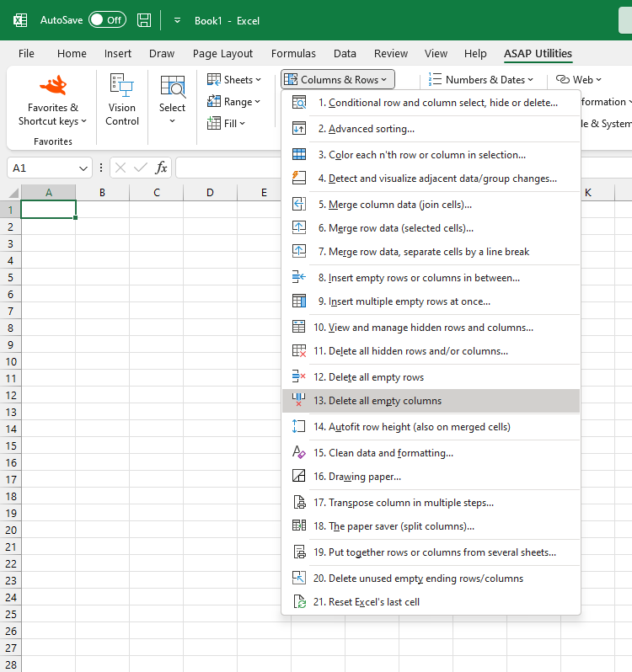Choose 9. Insert multiple empty rows at once
Image resolution: width=632 pixels, height=672 pixels.
pos(431,301)
